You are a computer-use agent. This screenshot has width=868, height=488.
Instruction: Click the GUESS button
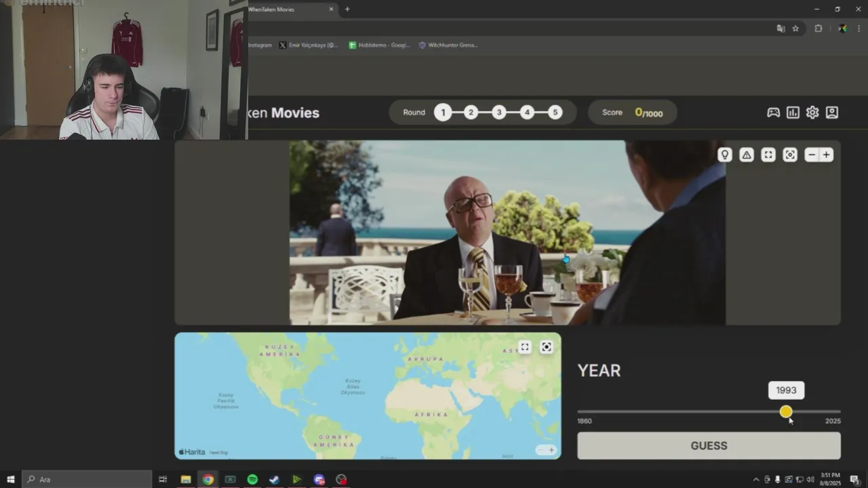[x=709, y=446]
